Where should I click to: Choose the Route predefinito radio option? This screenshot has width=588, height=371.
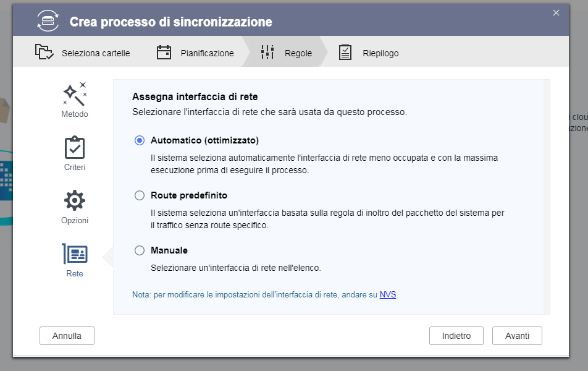coord(140,195)
